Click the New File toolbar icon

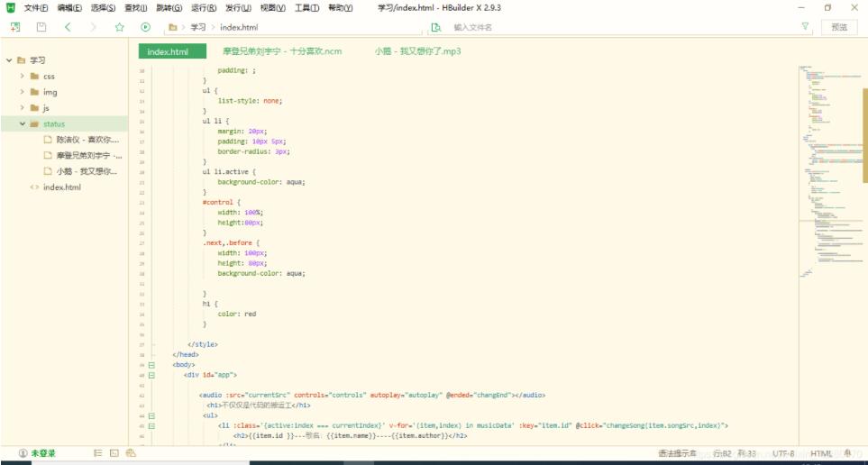(15, 27)
